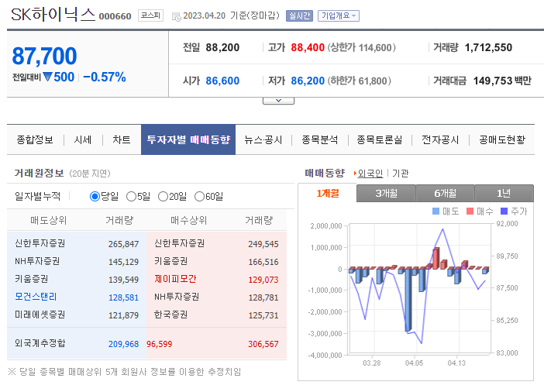Click the -0.57% change value
This screenshot has height=392, width=544.
click(x=105, y=77)
